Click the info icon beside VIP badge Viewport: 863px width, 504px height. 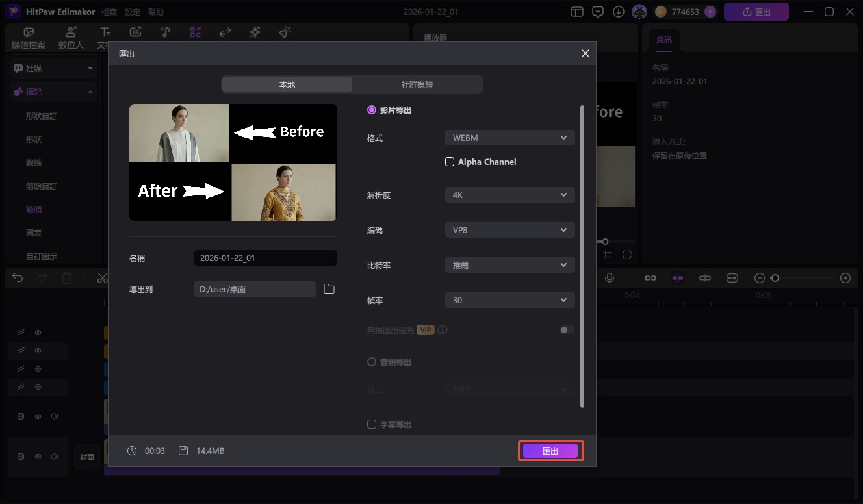click(443, 330)
